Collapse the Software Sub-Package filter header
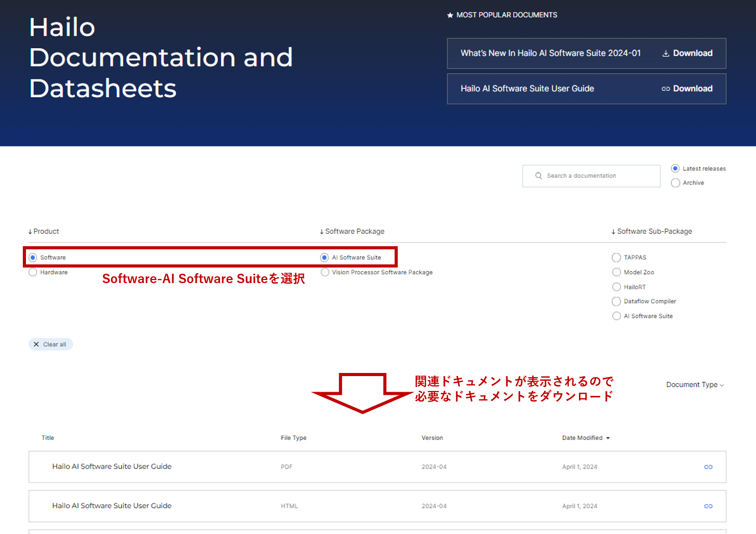 651,232
